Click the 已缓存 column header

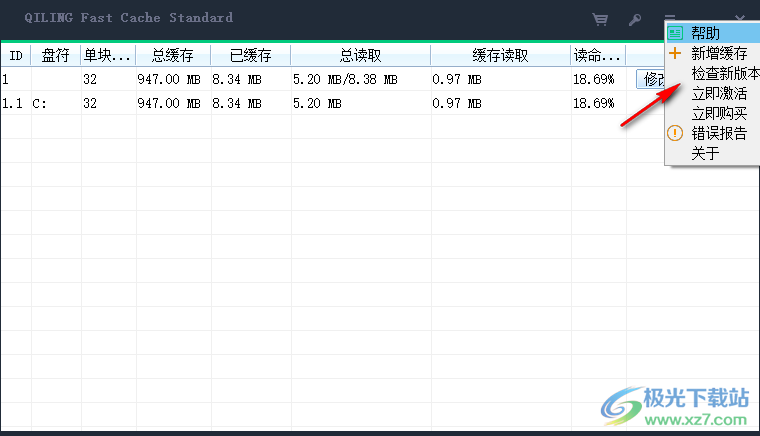[x=251, y=55]
